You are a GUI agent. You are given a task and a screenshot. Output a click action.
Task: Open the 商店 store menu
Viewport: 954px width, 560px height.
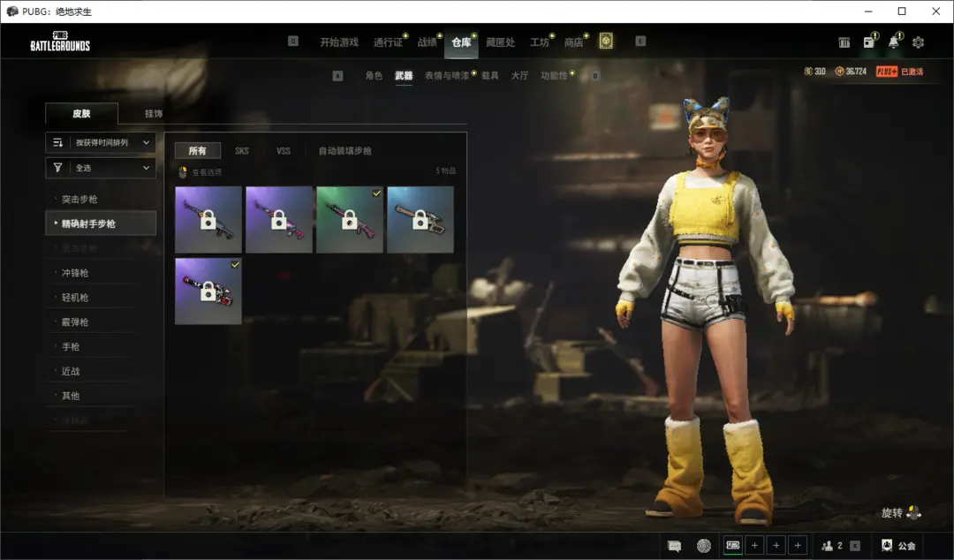pos(573,42)
